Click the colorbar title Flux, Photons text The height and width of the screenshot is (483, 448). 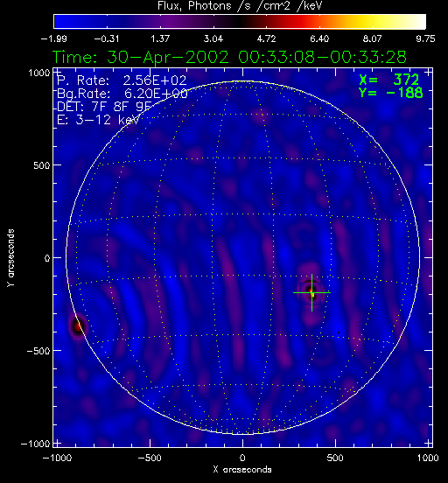tap(194, 5)
